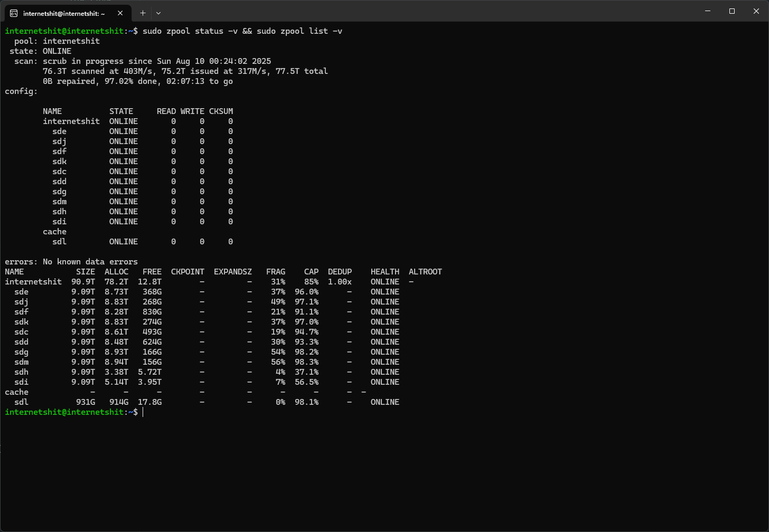Click the EXPANDSZ column header
Viewport: 769px width, 532px height.
pyautogui.click(x=233, y=272)
